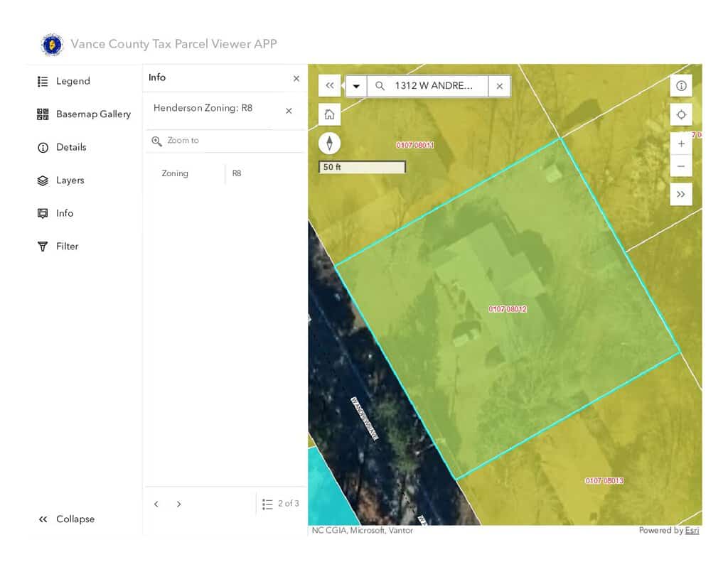Go to the next feature result
Viewport: 728px width, 562px height.
[179, 504]
